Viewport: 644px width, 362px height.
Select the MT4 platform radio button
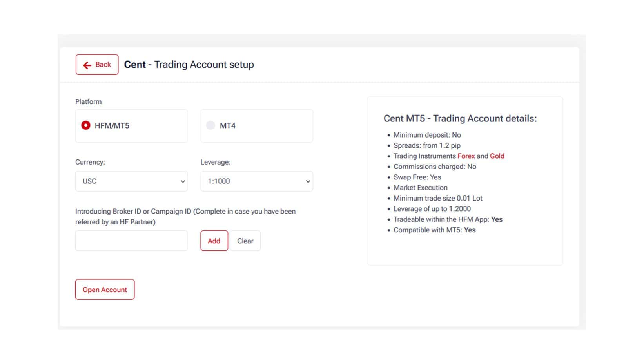(210, 125)
